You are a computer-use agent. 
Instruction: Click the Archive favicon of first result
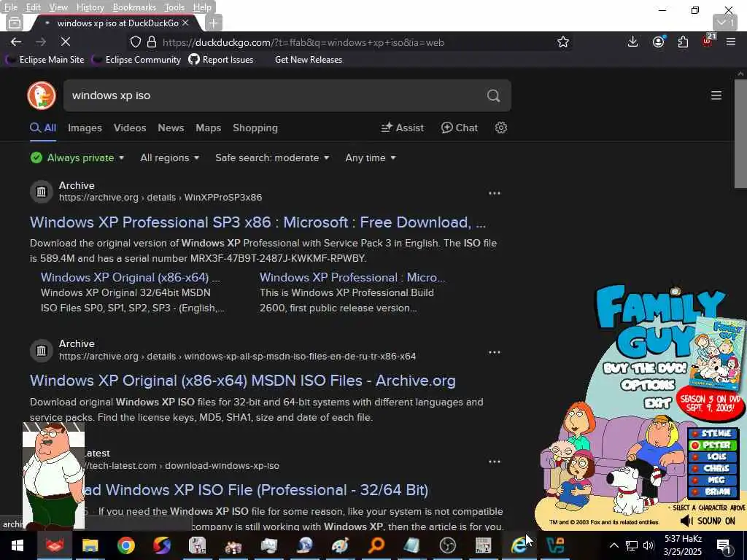(42, 192)
